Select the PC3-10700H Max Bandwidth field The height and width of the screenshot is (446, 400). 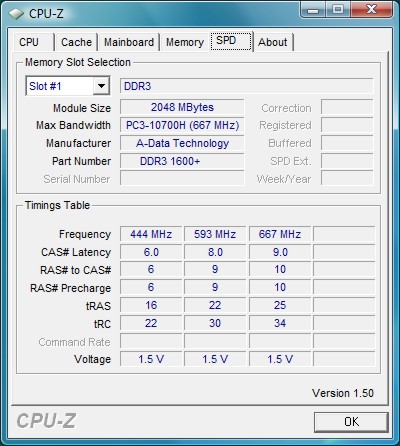point(182,125)
